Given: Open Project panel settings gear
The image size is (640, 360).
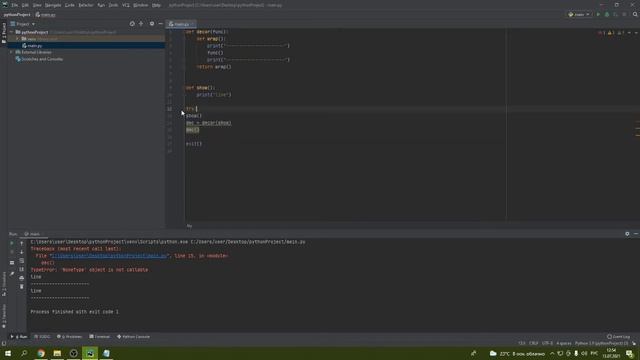Looking at the screenshot, I should pyautogui.click(x=152, y=24).
